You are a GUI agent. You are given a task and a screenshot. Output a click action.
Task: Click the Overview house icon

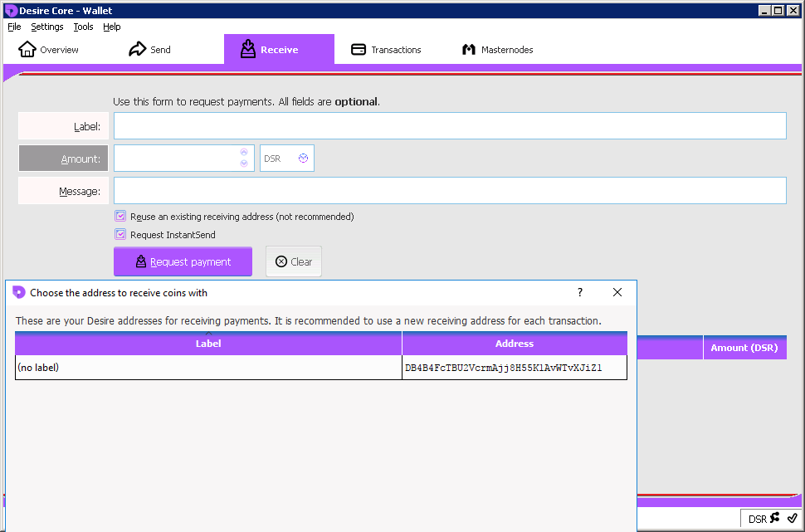point(27,49)
